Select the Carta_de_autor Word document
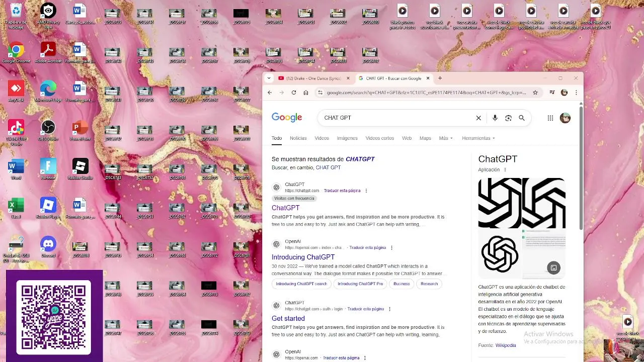The image size is (644, 362). [80, 14]
